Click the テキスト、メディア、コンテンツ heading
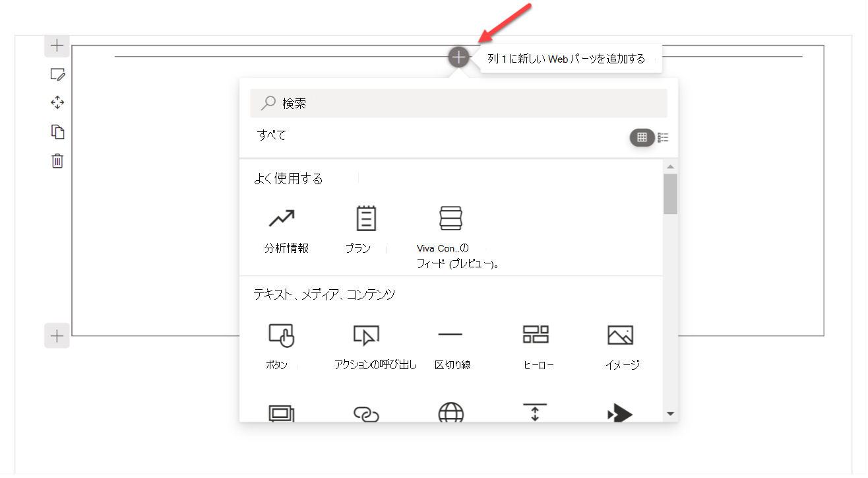The height and width of the screenshot is (478, 868). [x=324, y=294]
